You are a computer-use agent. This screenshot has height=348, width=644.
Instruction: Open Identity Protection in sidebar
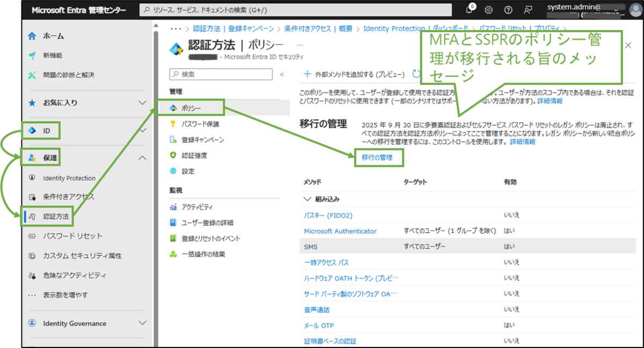pos(69,178)
